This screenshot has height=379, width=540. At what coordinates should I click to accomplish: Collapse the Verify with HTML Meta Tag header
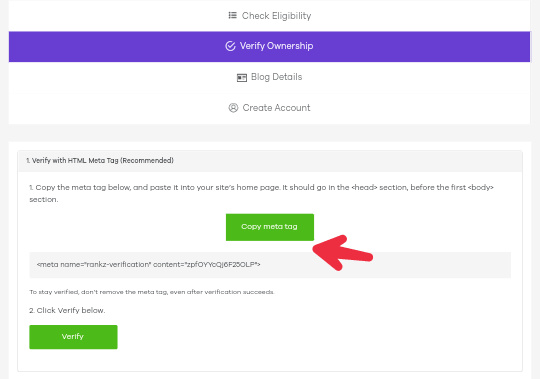270,161
